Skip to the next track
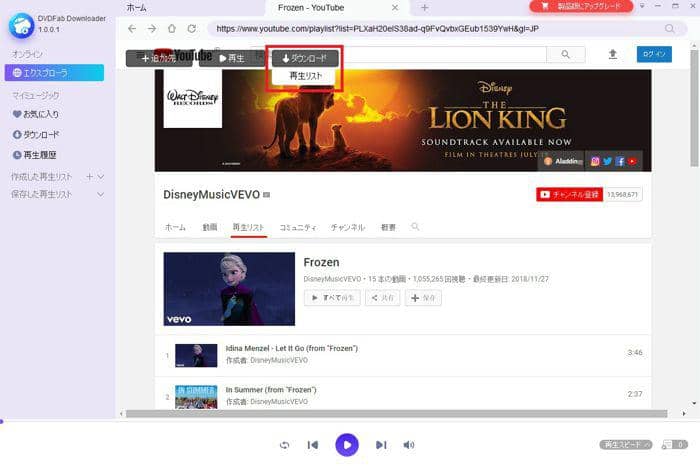Screen dimensions: 700x466 [381, 445]
